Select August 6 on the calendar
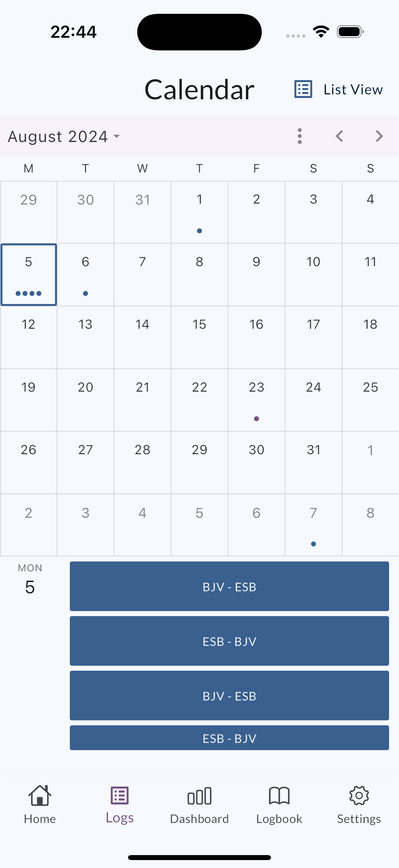This screenshot has height=868, width=399. 86,275
